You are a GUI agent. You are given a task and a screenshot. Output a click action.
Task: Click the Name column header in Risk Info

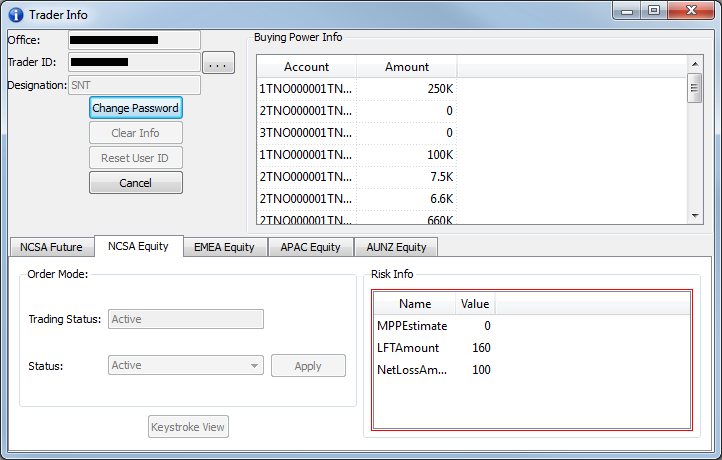(x=414, y=304)
